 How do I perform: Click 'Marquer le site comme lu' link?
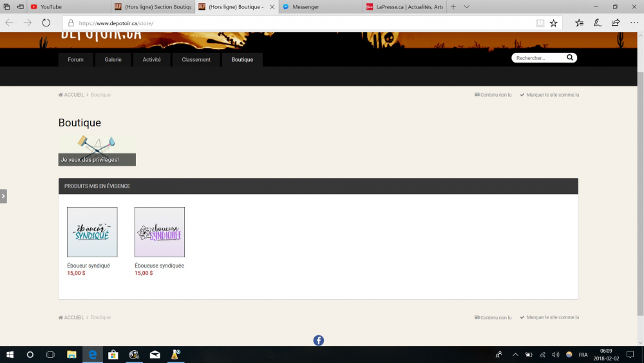coord(552,95)
